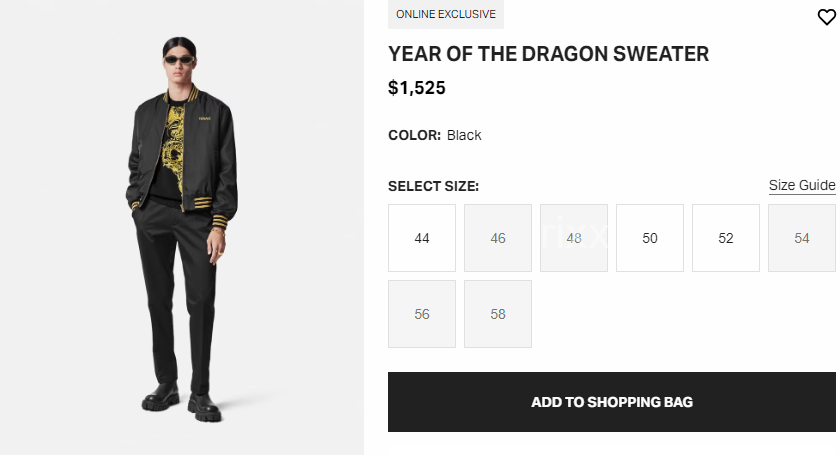Image resolution: width=840 pixels, height=455 pixels.
Task: Pick size 56 option
Action: point(422,314)
